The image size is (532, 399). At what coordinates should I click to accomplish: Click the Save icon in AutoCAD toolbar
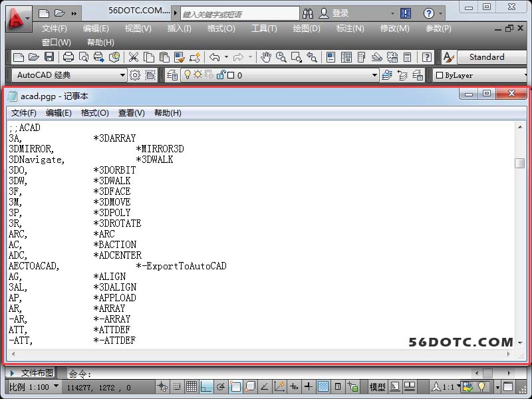[x=49, y=58]
